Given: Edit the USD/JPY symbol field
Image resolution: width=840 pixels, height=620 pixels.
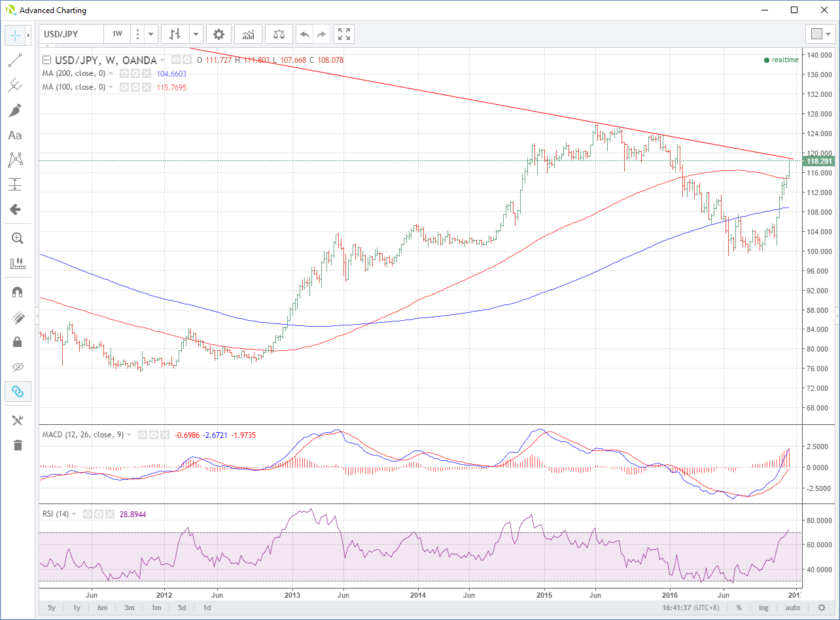Looking at the screenshot, I should [71, 34].
